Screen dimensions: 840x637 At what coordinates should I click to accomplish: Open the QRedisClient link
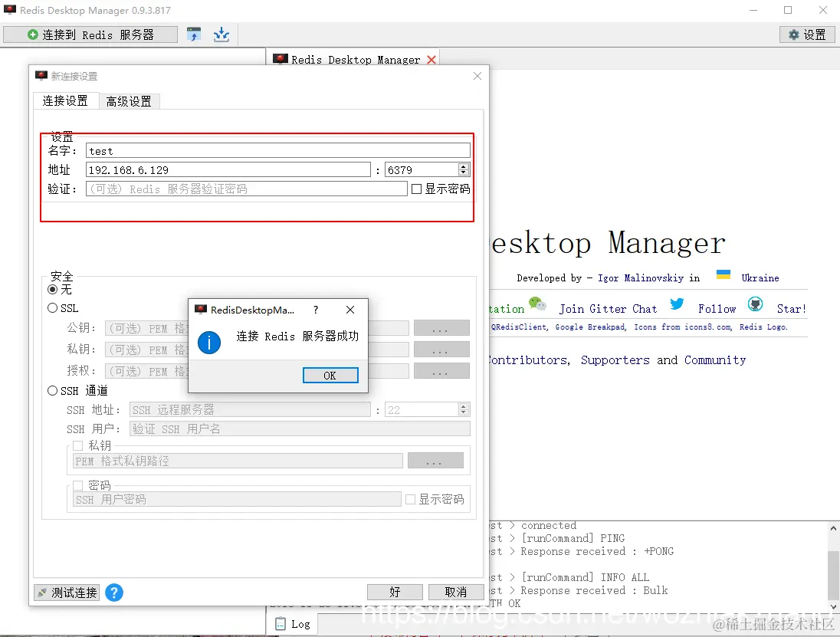point(519,327)
